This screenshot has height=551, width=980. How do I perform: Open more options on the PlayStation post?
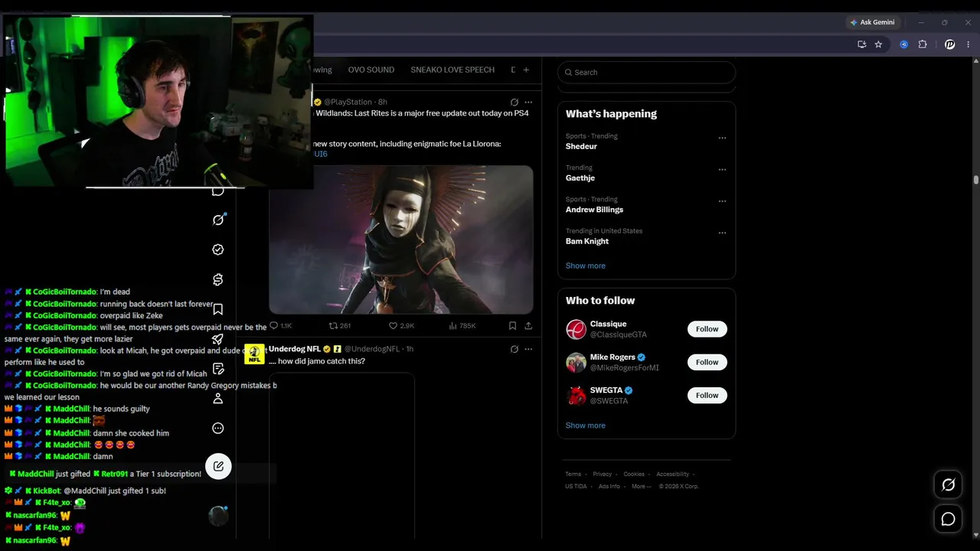click(528, 102)
